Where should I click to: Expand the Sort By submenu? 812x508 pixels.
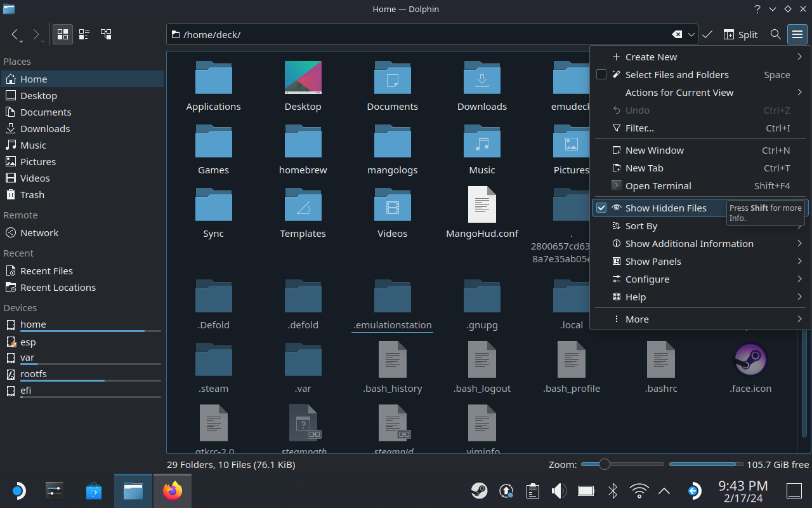coord(641,225)
